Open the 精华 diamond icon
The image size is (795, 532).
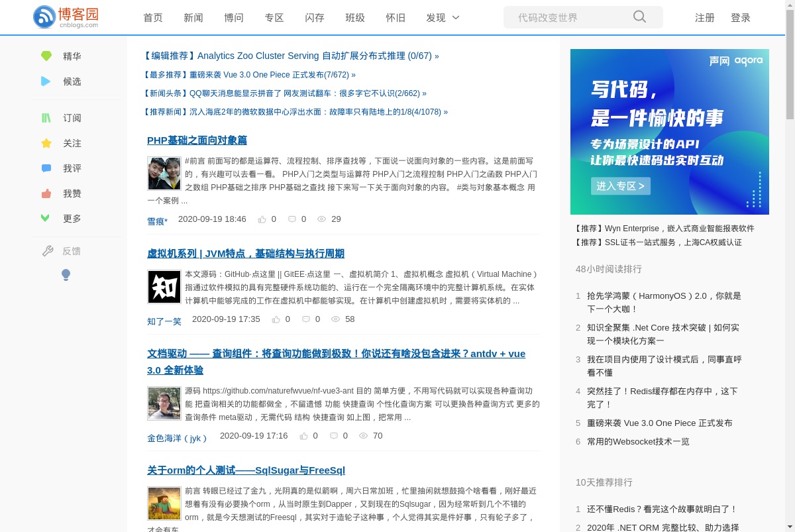point(46,56)
